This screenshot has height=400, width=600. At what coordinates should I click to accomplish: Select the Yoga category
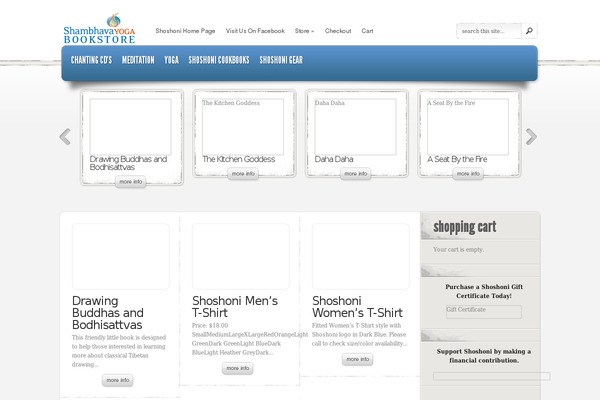[x=171, y=60]
